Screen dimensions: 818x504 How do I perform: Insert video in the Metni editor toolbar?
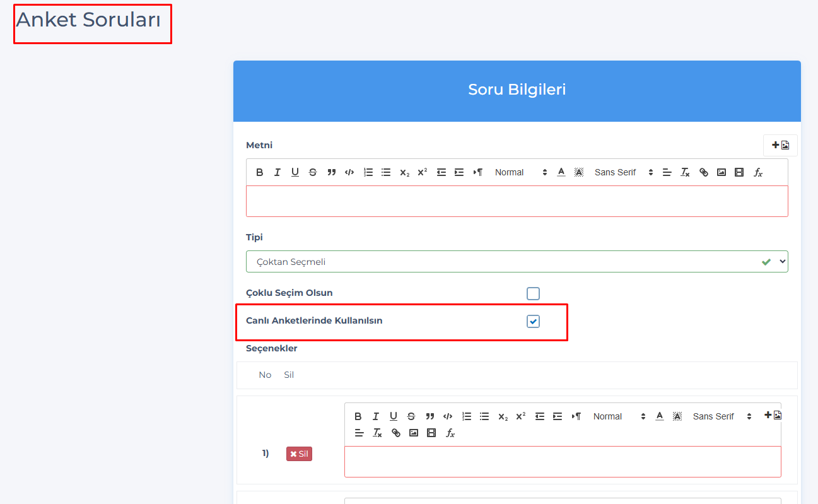(739, 172)
